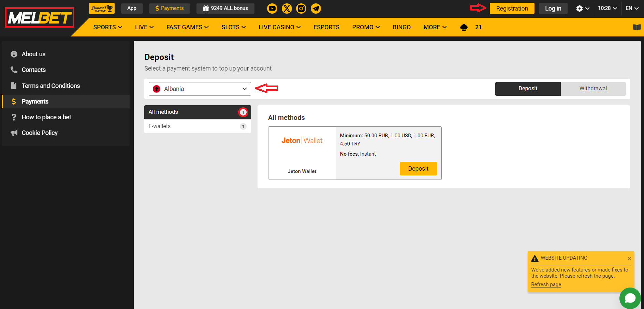
Task: Expand the EN language dropdown
Action: click(x=632, y=8)
